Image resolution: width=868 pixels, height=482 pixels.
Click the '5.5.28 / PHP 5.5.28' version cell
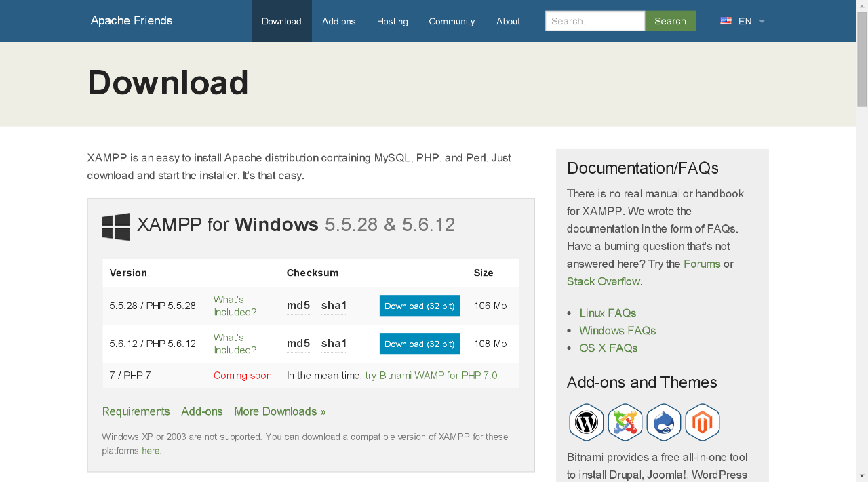(153, 306)
